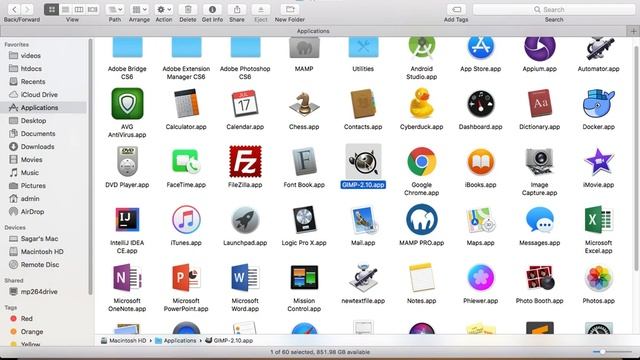Select the newtextfile.app icon
The height and width of the screenshot is (360, 640).
(363, 278)
